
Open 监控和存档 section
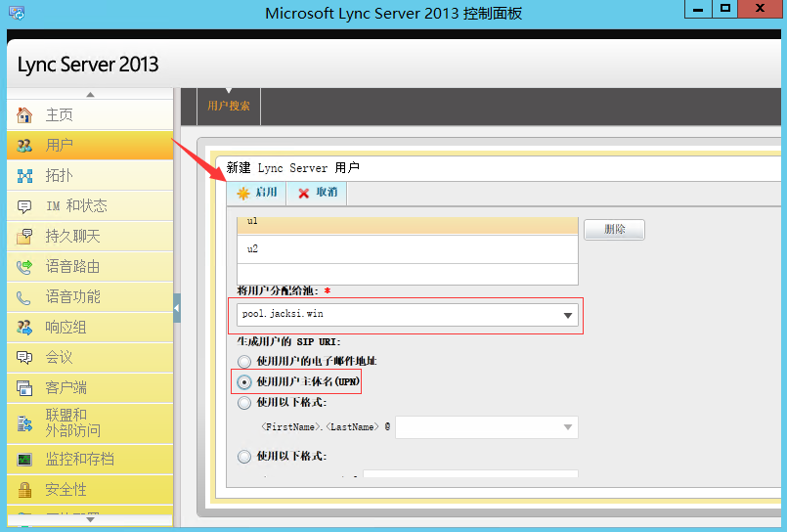pos(90,460)
